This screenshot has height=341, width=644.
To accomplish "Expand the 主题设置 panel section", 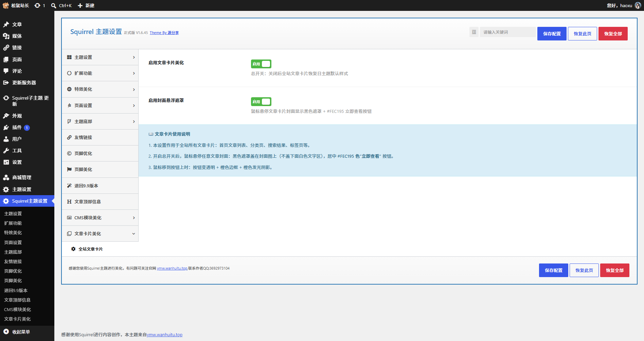I will click(x=100, y=57).
